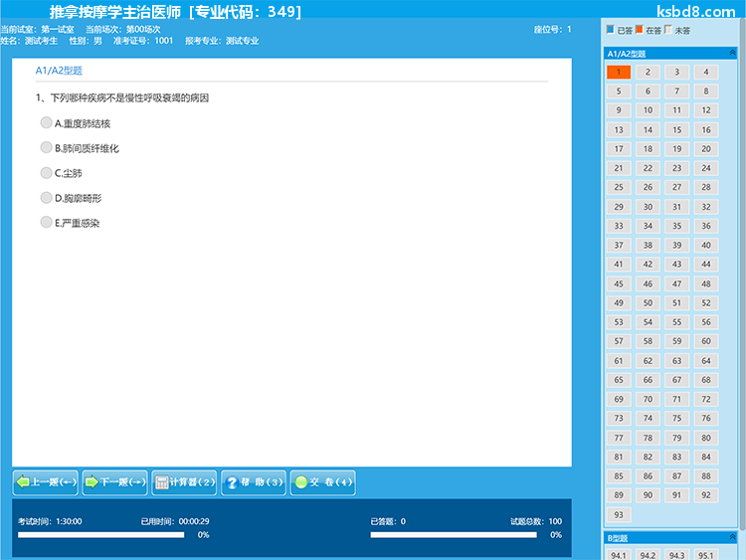Open the calculator via 计算器 button
The height and width of the screenshot is (560, 746).
[x=184, y=482]
